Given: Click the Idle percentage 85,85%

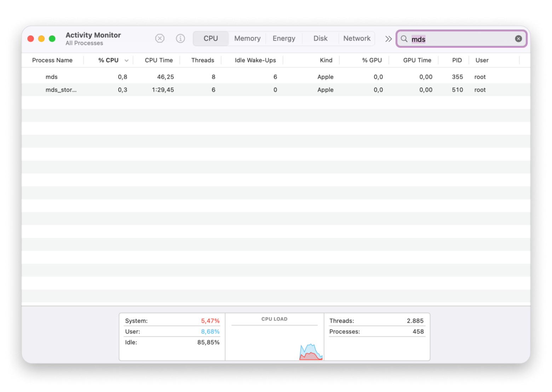Looking at the screenshot, I should click(208, 342).
